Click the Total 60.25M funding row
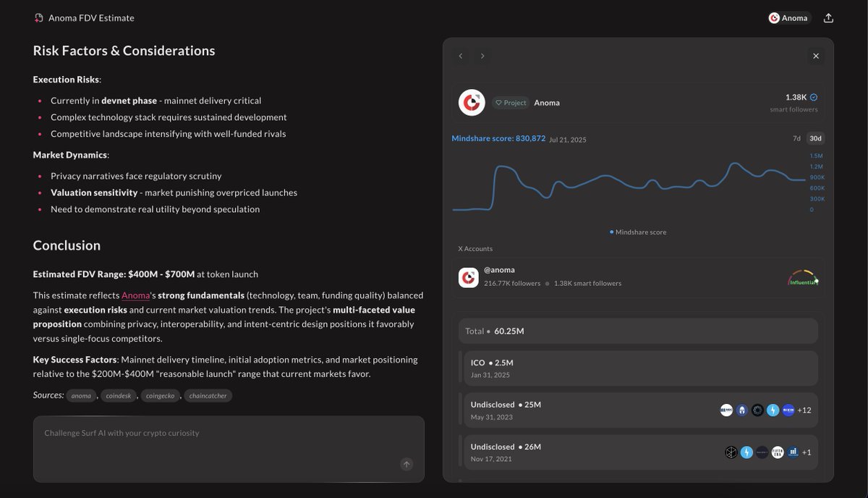Screen dimensions: 868x498 (x=638, y=331)
